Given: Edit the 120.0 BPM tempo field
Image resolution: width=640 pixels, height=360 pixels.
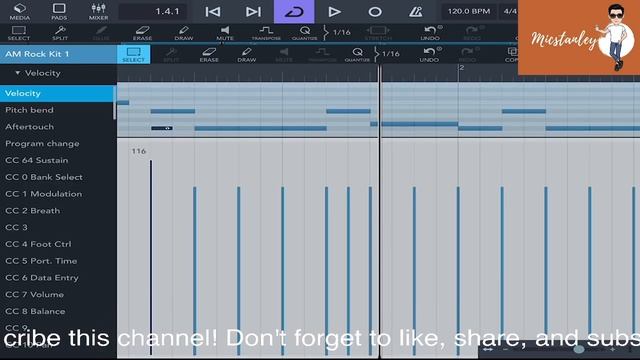Looking at the screenshot, I should pyautogui.click(x=469, y=11).
